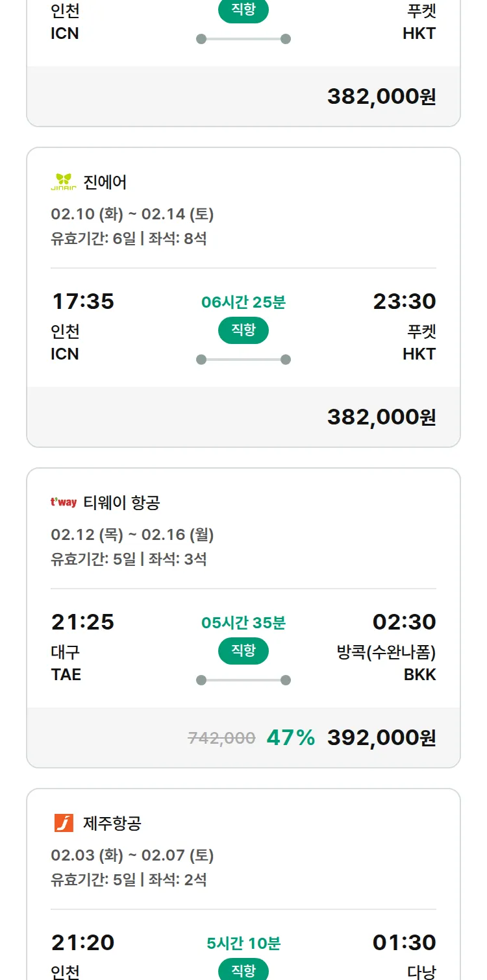Tap the 02.12 (목) ~ 02.16 (월) date range
The height and width of the screenshot is (980, 487).
132,535
